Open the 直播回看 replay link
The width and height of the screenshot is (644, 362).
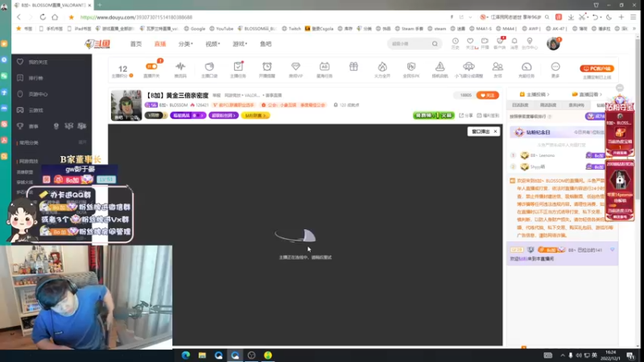[x=588, y=94]
